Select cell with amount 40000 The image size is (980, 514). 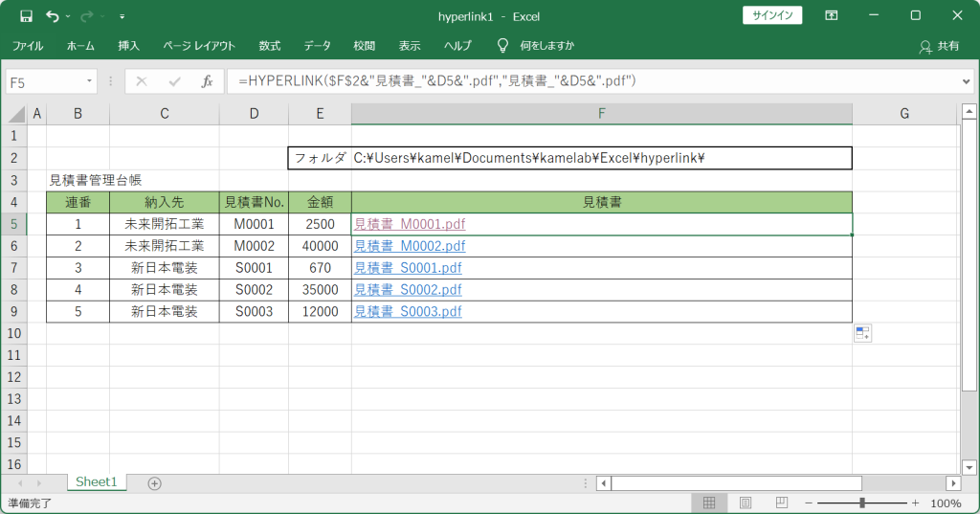[x=320, y=246]
